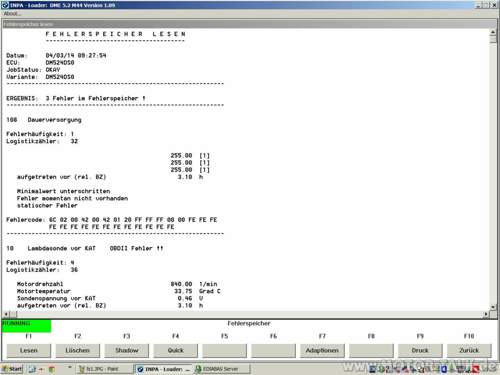500x375 pixels.
Task: Click the horizontal scrollbar left arrow
Action: pyautogui.click(x=6, y=314)
